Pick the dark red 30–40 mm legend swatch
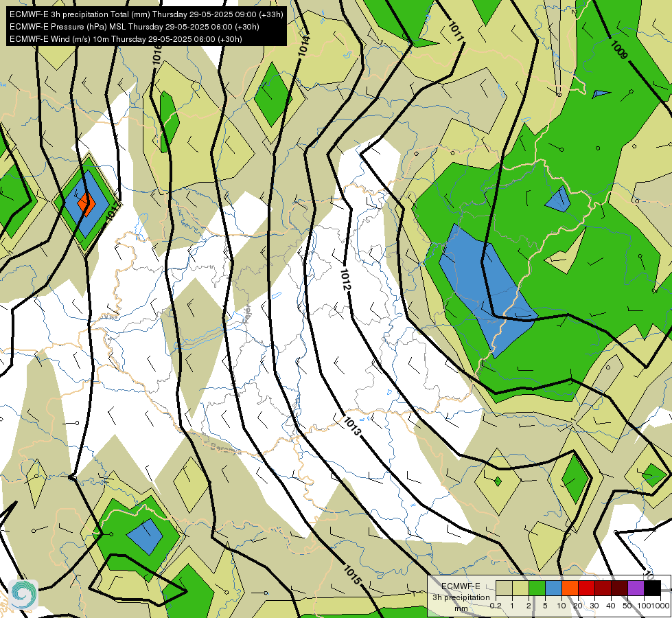Viewport: 672px width, 618px height. (x=603, y=588)
